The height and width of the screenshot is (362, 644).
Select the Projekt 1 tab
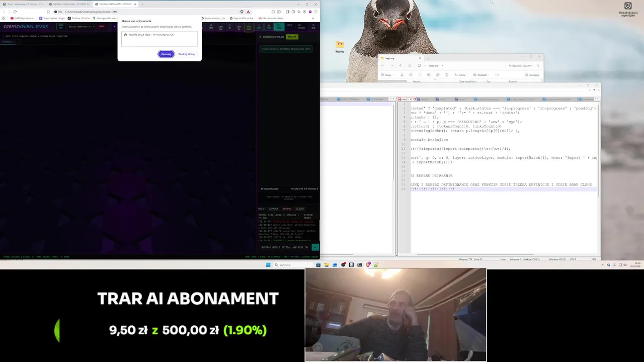point(7,42)
